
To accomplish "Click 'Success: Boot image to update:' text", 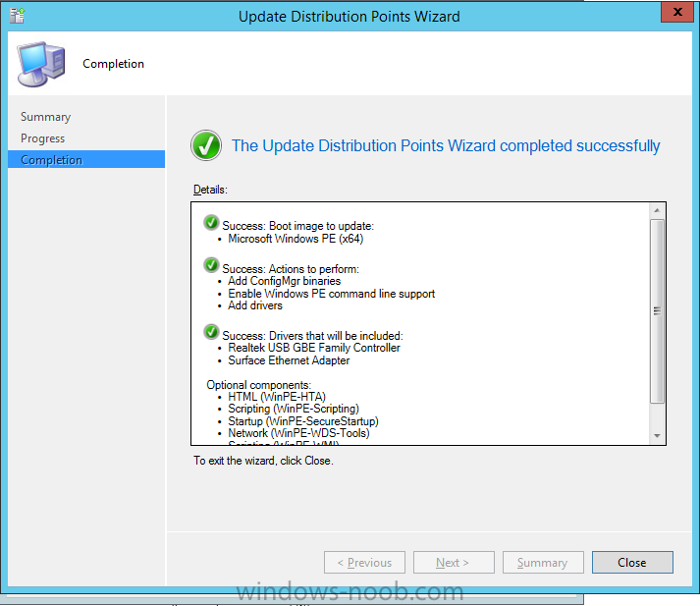I will click(x=297, y=226).
